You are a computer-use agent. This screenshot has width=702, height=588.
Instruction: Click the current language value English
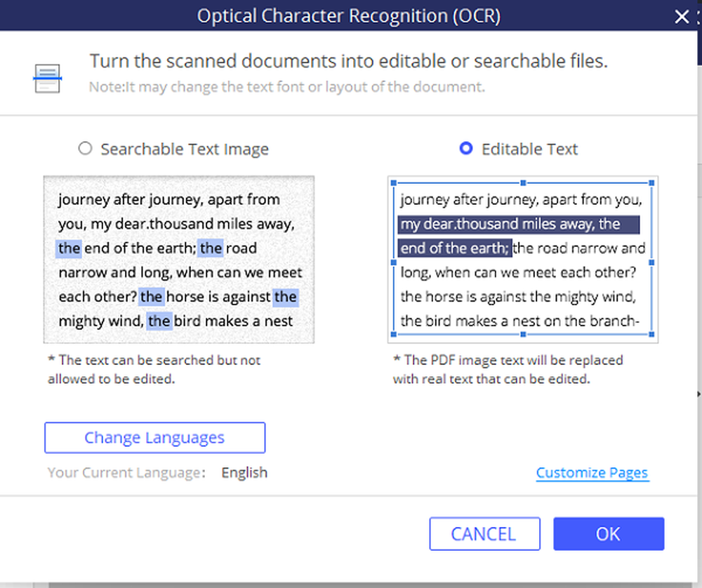244,472
